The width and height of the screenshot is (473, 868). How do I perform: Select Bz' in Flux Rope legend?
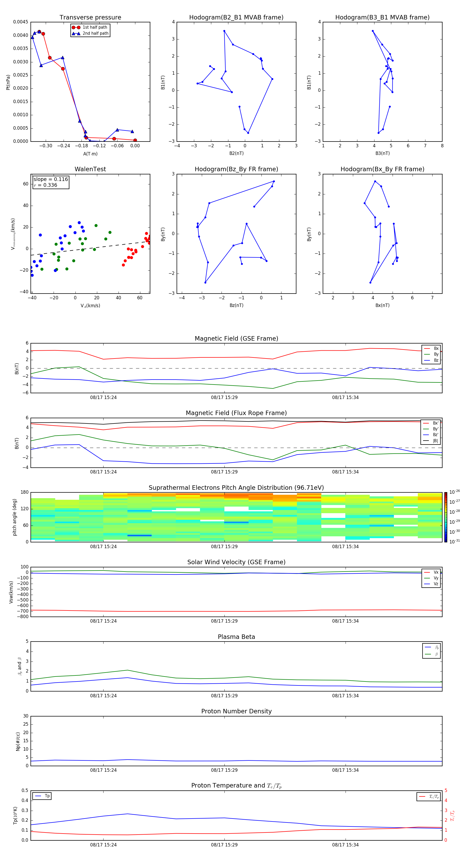tap(431, 435)
